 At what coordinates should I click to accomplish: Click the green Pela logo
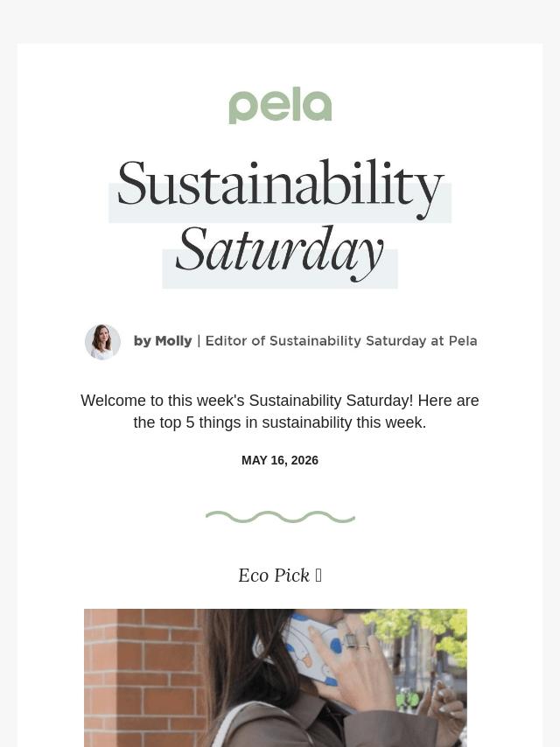(x=280, y=106)
